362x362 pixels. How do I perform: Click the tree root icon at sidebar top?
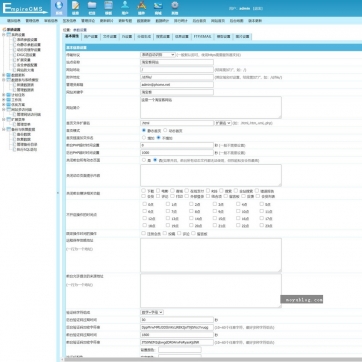(x=4, y=30)
